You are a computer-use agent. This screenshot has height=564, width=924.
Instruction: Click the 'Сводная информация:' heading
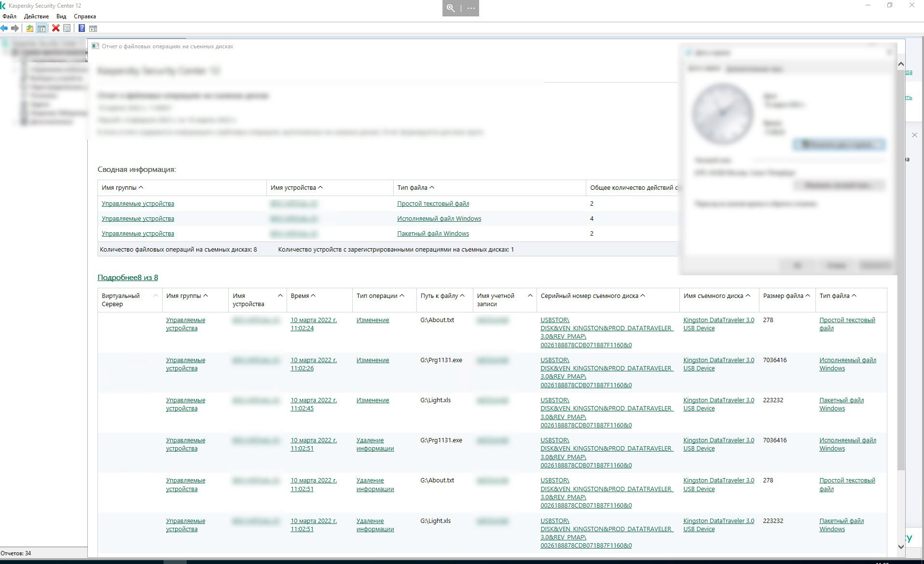(x=137, y=169)
